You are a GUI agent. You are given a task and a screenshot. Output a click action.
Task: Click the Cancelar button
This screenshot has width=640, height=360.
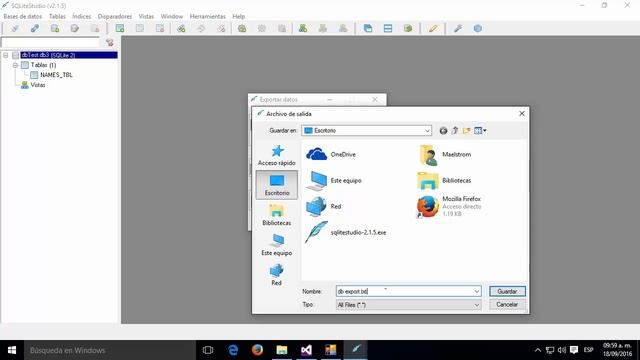pyautogui.click(x=507, y=305)
